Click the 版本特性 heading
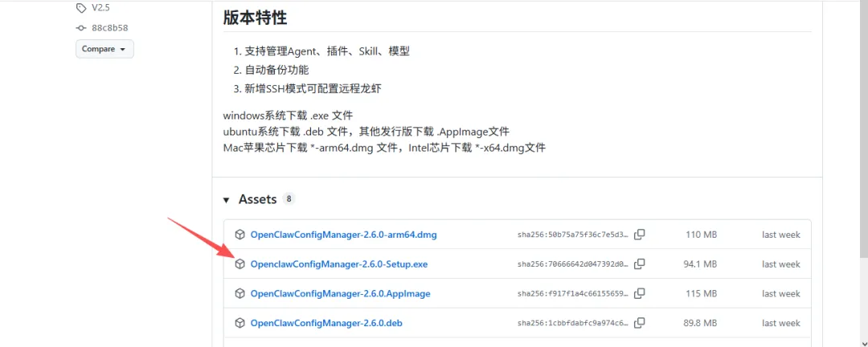Viewport: 868px width, 347px height. [256, 18]
